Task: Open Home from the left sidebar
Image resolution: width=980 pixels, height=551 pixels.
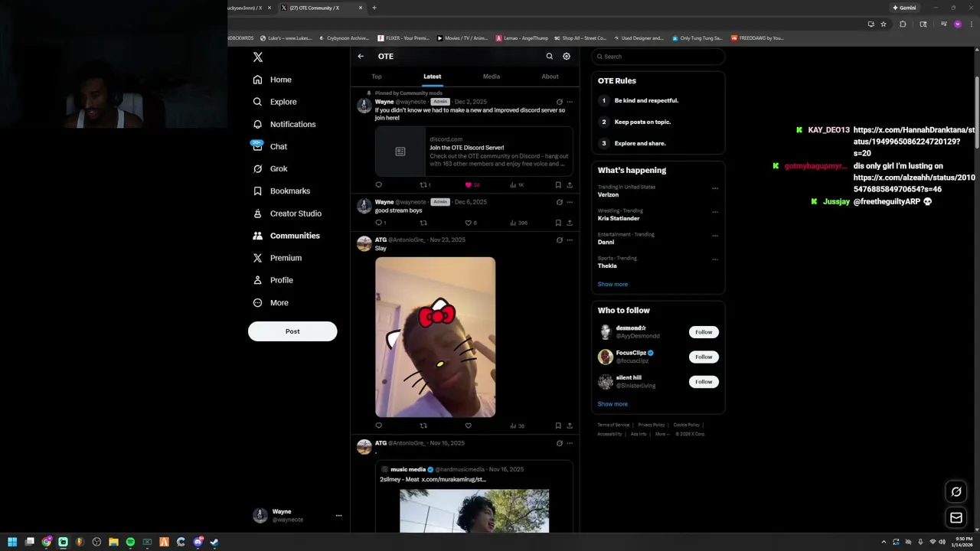Action: [272, 80]
